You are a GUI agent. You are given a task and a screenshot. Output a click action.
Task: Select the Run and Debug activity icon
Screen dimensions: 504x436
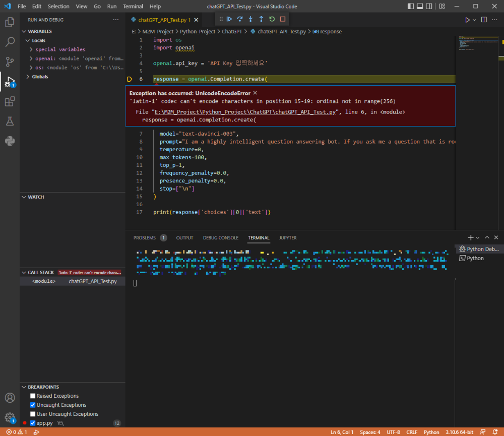coord(10,82)
